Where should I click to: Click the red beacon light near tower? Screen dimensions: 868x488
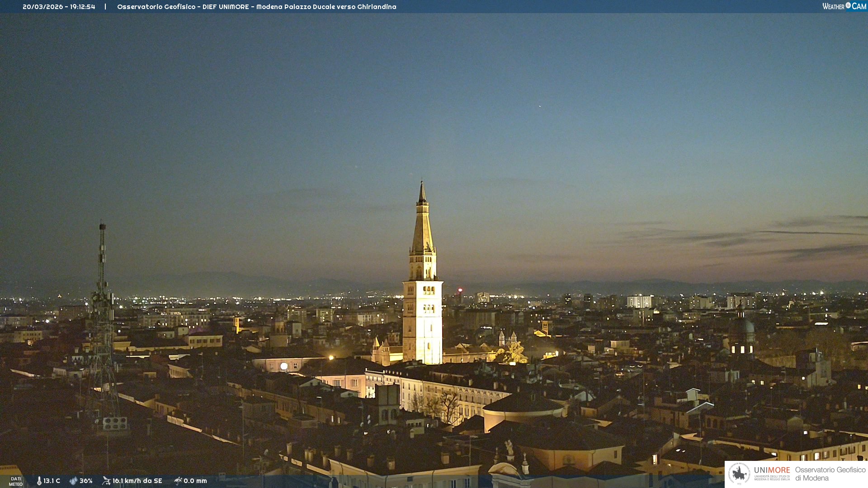460,290
